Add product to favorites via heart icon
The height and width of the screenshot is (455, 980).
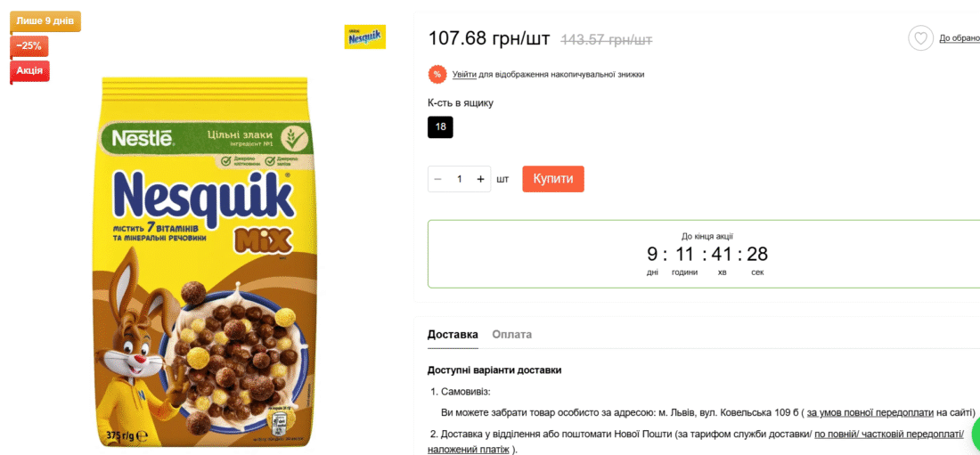coord(920,39)
